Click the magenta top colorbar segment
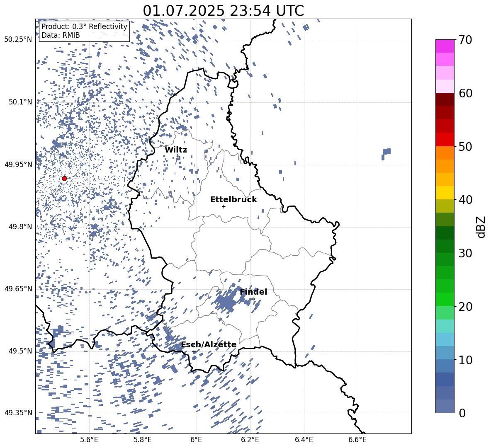Image resolution: width=491 pixels, height=448 pixels. point(445,46)
